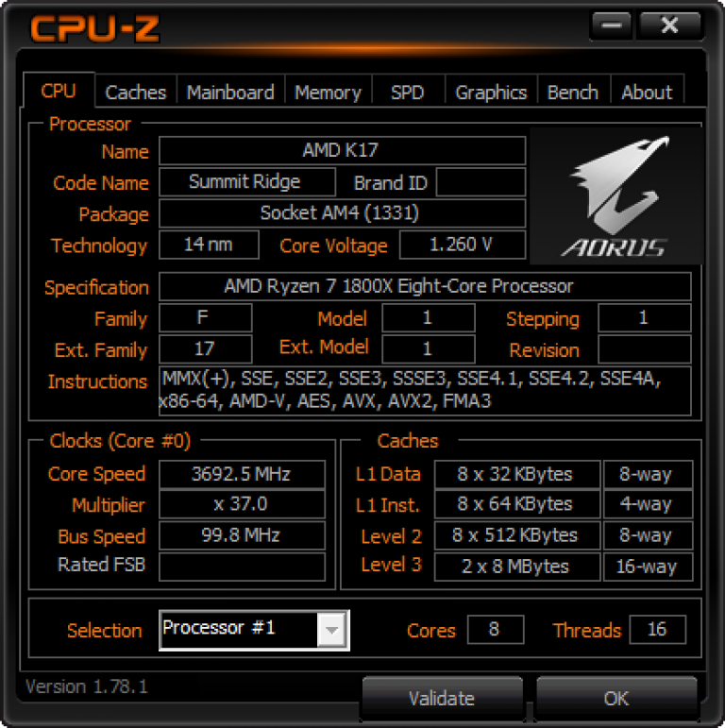Switch to the Caches tab
Viewport: 725px width, 728px height.
[136, 92]
